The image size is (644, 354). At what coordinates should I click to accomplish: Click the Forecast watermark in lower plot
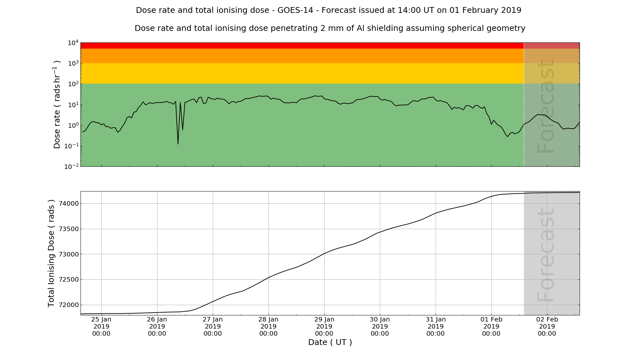point(546,255)
